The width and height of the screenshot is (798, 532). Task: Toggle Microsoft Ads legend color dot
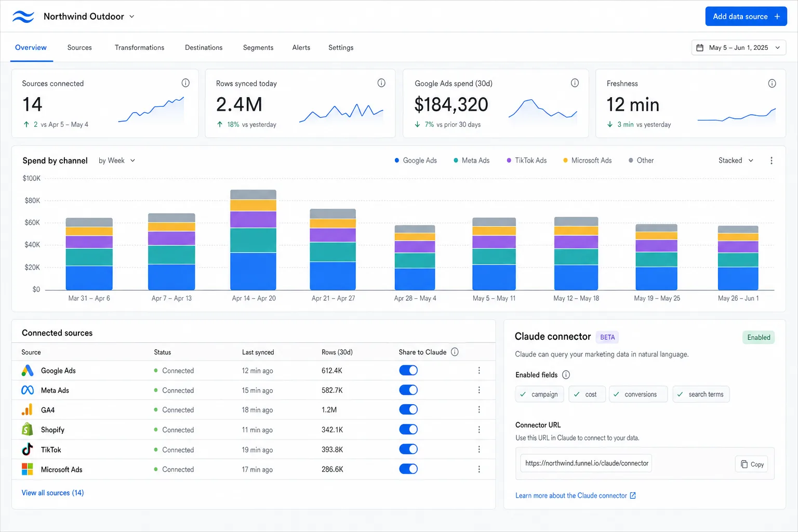point(565,161)
